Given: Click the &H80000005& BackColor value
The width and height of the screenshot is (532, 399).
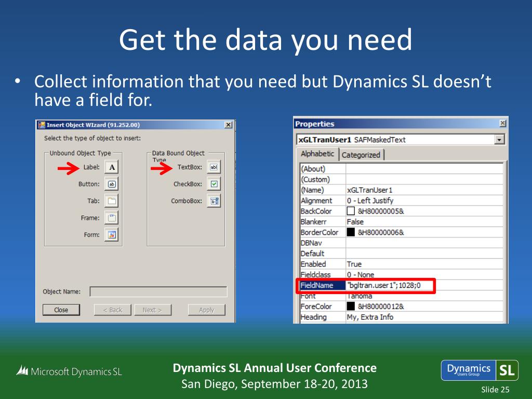Looking at the screenshot, I should coord(381,211).
